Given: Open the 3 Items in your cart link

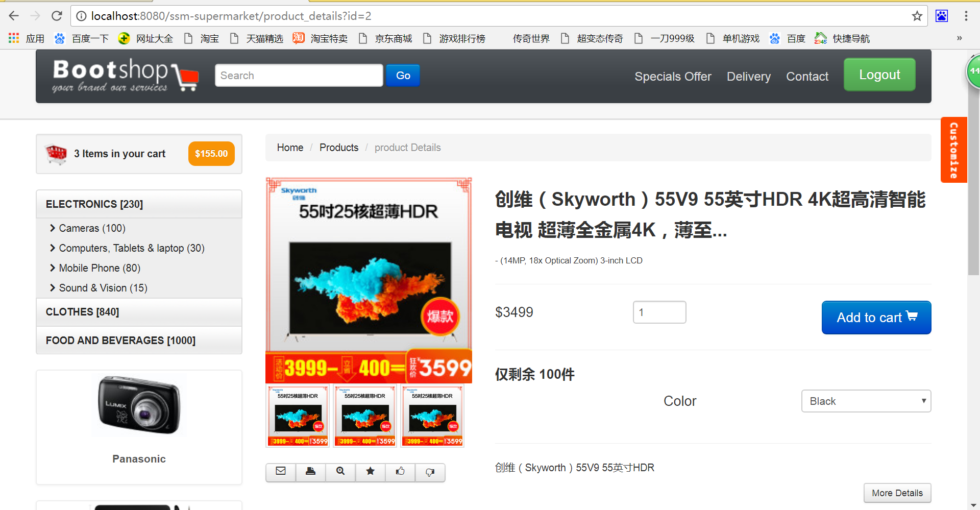Looking at the screenshot, I should coord(119,154).
